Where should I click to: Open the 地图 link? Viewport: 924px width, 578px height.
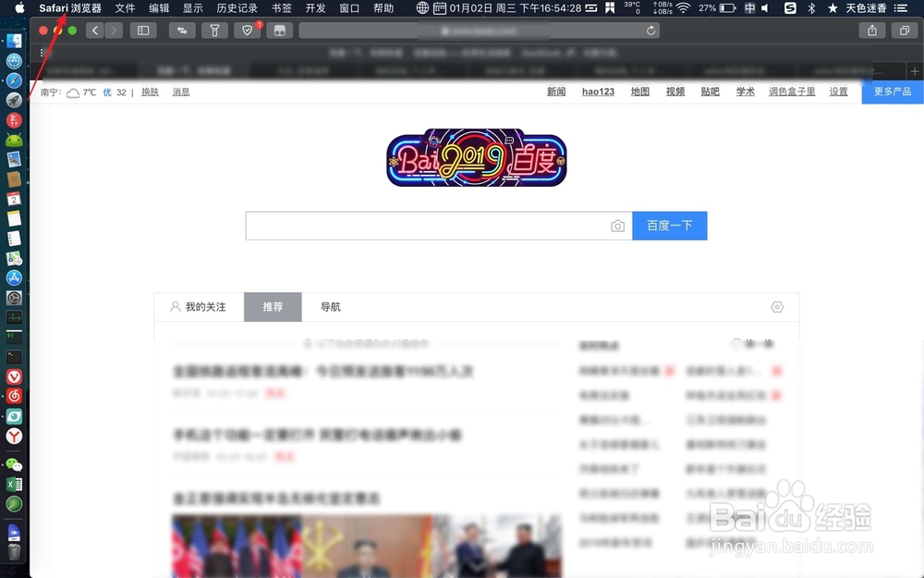[x=640, y=92]
